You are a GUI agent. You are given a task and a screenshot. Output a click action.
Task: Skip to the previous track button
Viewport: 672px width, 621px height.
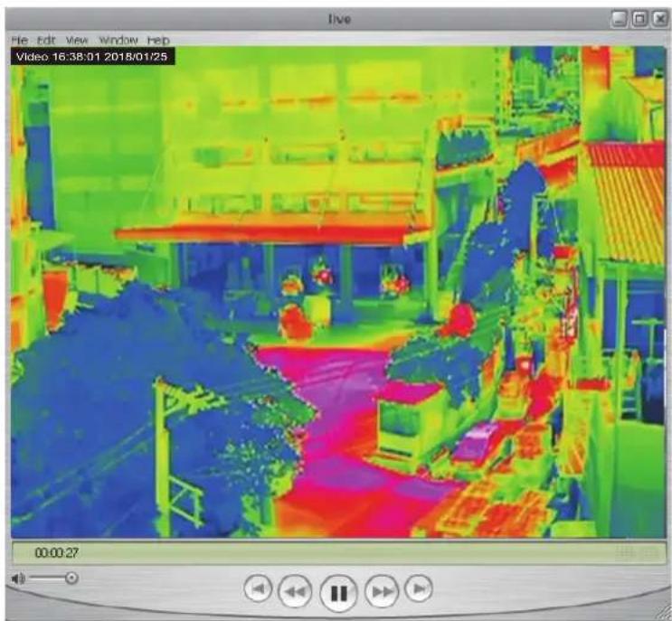[258, 588]
